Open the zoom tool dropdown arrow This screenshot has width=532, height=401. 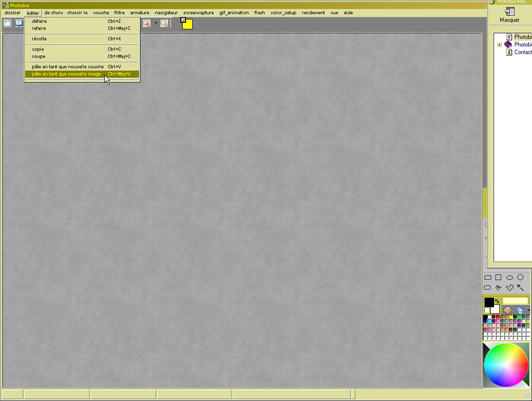[156, 23]
